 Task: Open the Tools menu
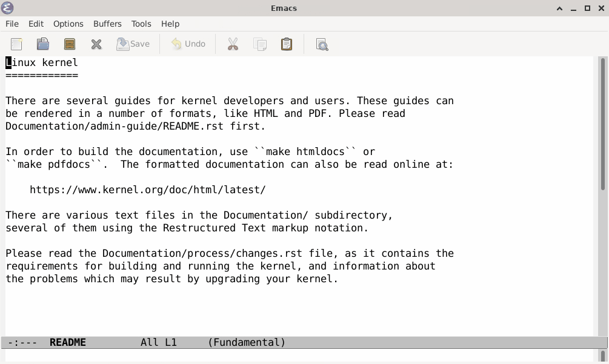[x=141, y=24]
